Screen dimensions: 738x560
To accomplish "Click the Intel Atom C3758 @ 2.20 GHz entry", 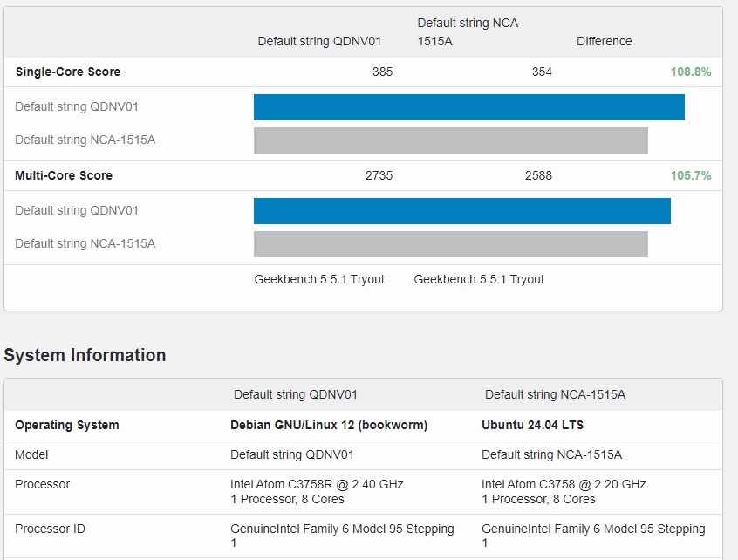I will (x=564, y=485).
